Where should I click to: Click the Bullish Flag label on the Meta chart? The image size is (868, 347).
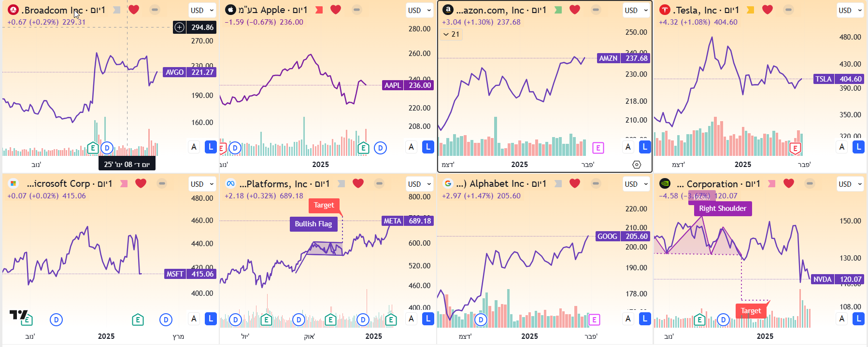pyautogui.click(x=313, y=224)
